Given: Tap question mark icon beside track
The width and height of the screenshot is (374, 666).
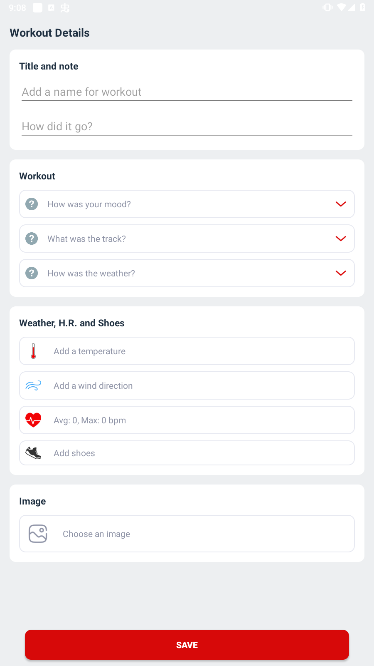Looking at the screenshot, I should point(31,238).
